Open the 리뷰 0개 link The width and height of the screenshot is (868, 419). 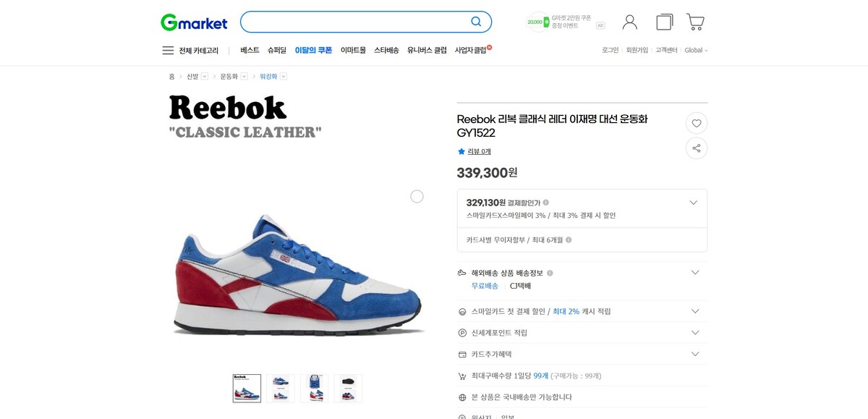pyautogui.click(x=479, y=151)
